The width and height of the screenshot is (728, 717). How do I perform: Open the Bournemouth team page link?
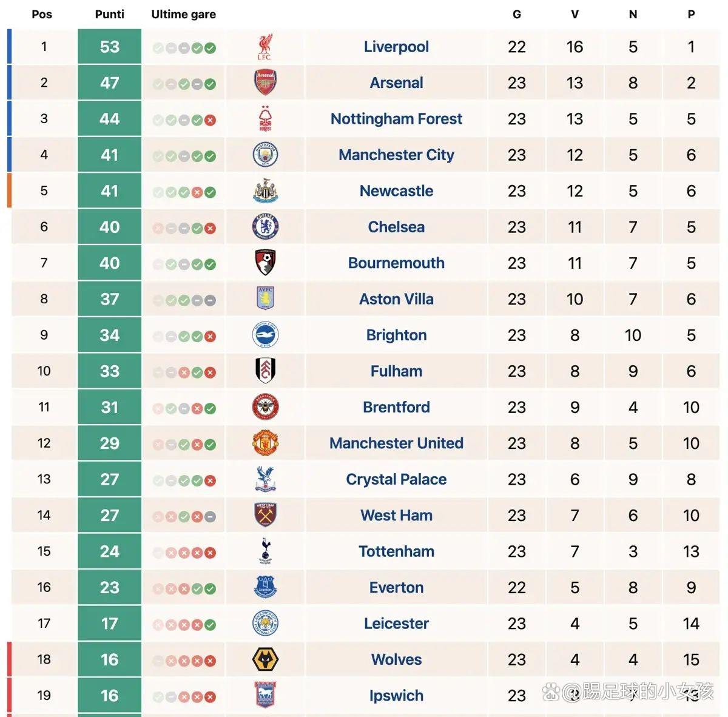pyautogui.click(x=396, y=263)
